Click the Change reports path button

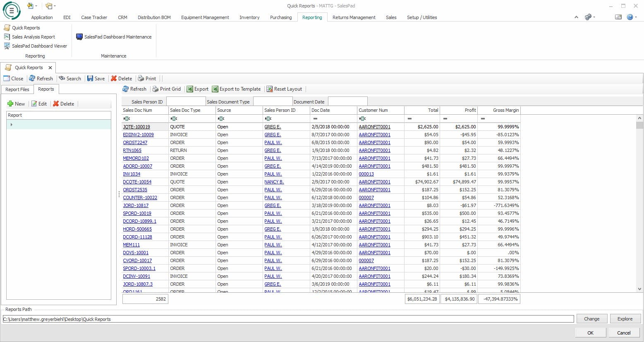tap(591, 319)
